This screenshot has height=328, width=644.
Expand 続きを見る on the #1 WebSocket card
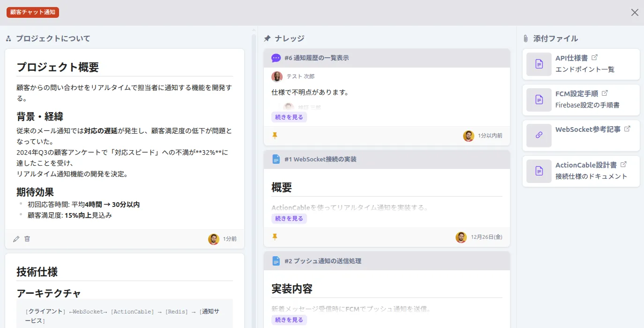289,218
